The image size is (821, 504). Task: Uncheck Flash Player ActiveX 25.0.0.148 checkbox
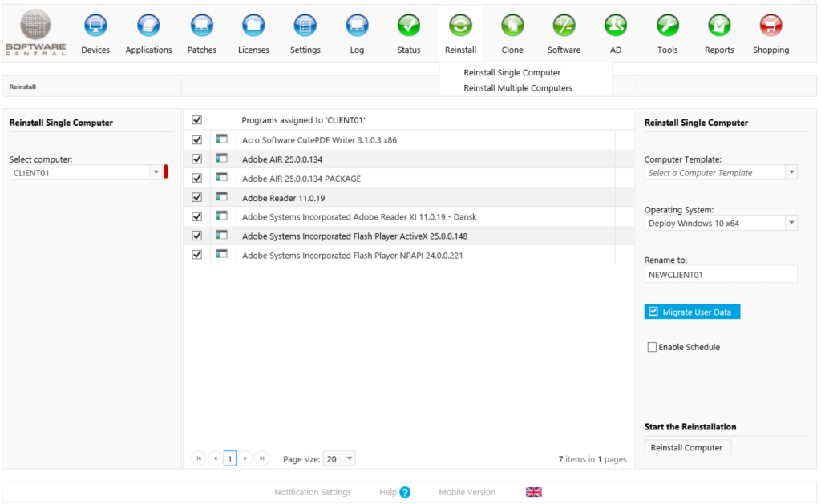coord(197,236)
